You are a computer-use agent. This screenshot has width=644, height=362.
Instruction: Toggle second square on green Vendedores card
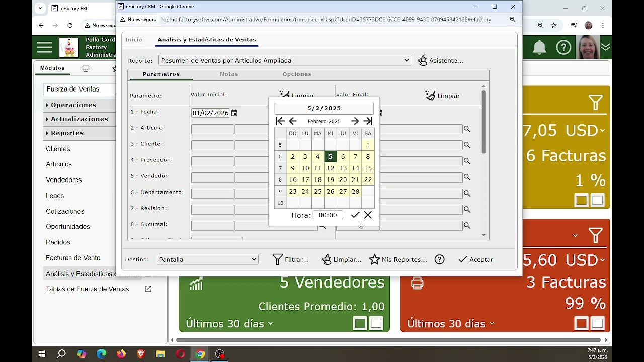pos(376,323)
